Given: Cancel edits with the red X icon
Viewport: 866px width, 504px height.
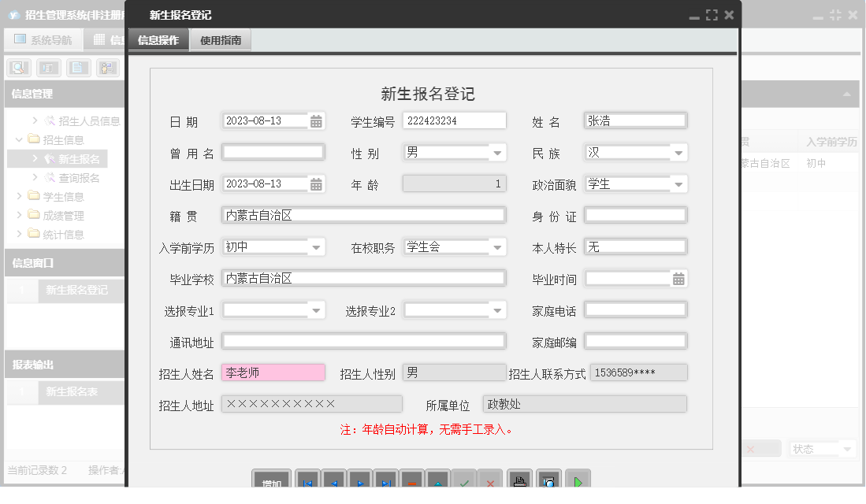Looking at the screenshot, I should click(x=490, y=480).
